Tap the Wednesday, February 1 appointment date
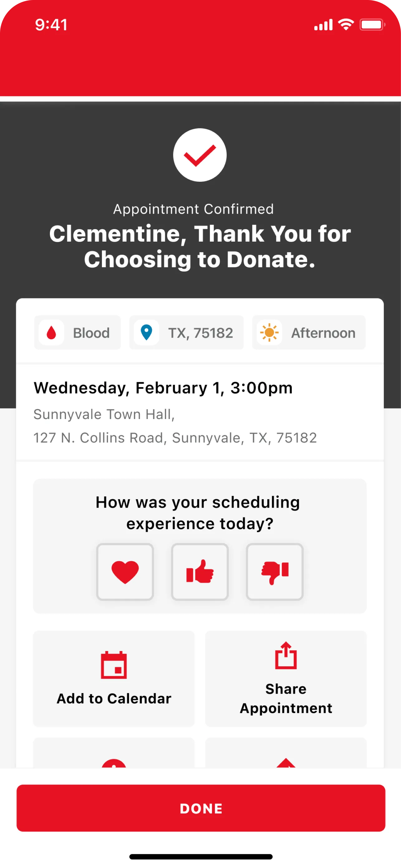 (x=163, y=388)
